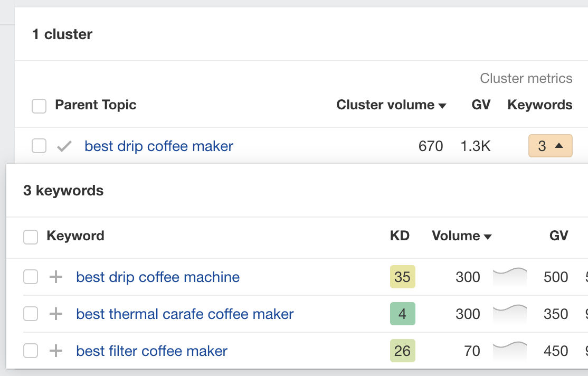Viewport: 588px width, 376px height.
Task: Check the "best thermal carafe coffee maker" row
Action: [30, 314]
